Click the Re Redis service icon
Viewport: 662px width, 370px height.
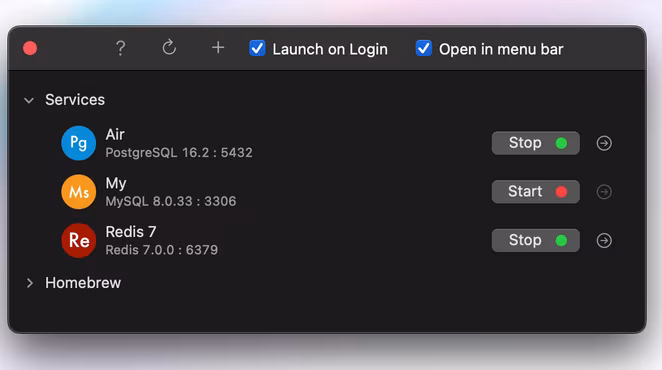(79, 240)
